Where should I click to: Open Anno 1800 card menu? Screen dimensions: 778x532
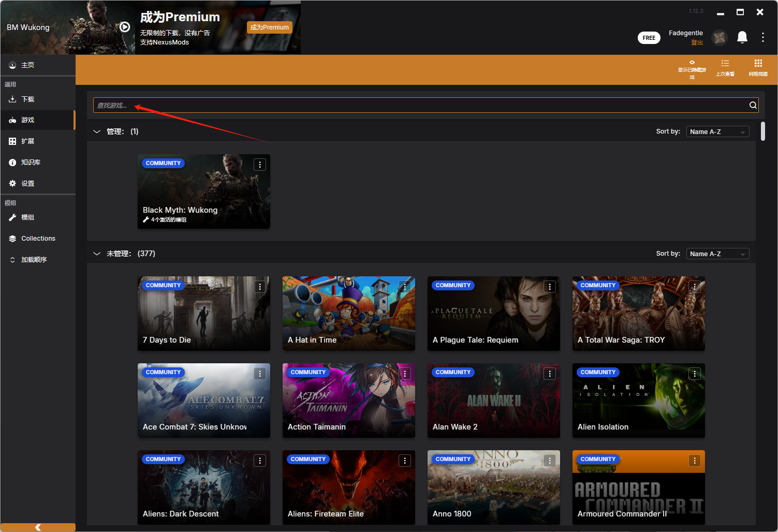tap(550, 461)
